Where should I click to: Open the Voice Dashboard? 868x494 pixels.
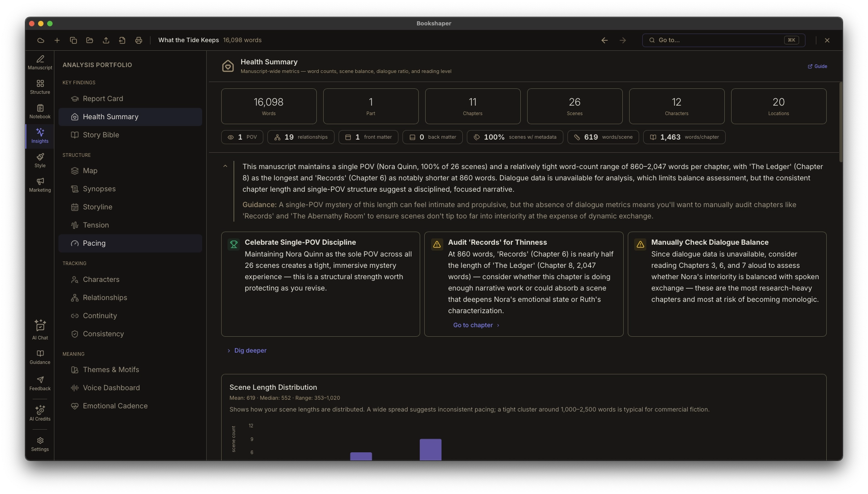coord(131,388)
